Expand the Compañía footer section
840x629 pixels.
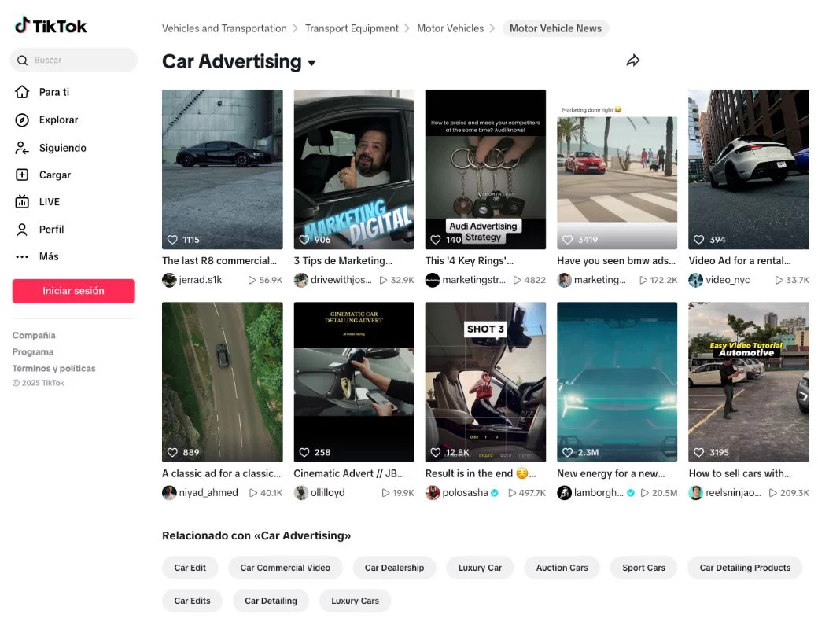click(34, 336)
